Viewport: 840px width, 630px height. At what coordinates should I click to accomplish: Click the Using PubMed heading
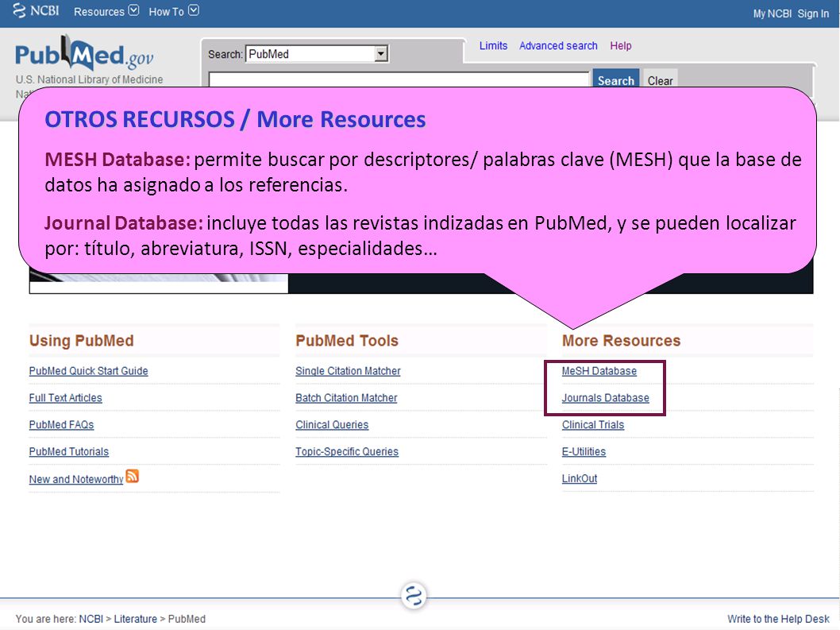click(x=82, y=341)
